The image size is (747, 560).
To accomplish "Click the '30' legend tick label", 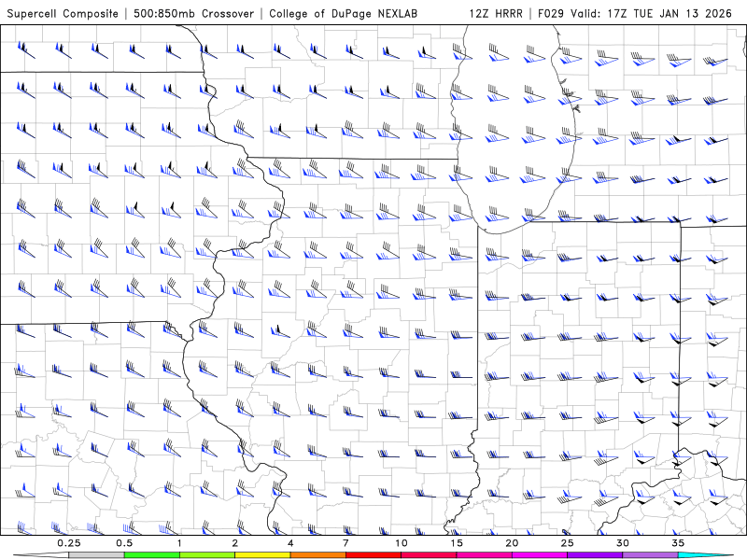I will 623,543.
